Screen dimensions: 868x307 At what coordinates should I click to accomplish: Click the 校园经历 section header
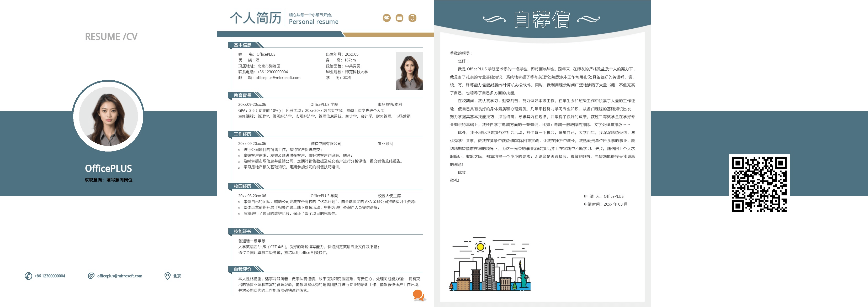[x=242, y=186]
